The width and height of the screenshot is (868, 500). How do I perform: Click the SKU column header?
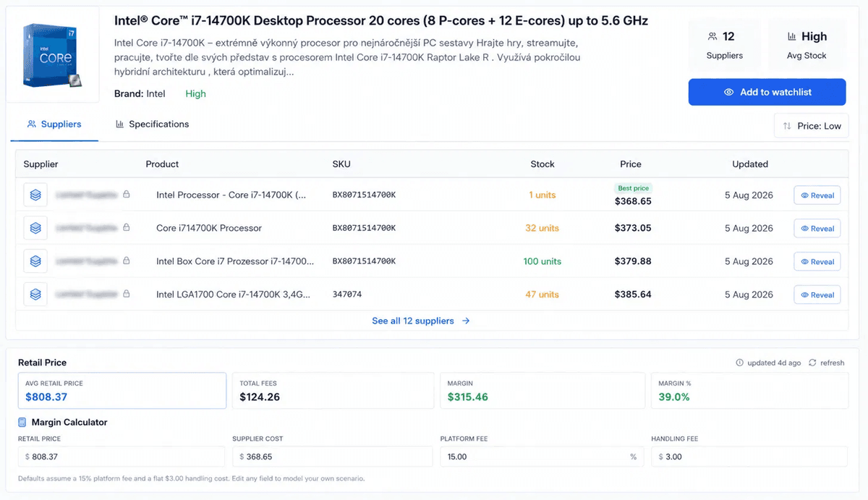pos(341,164)
